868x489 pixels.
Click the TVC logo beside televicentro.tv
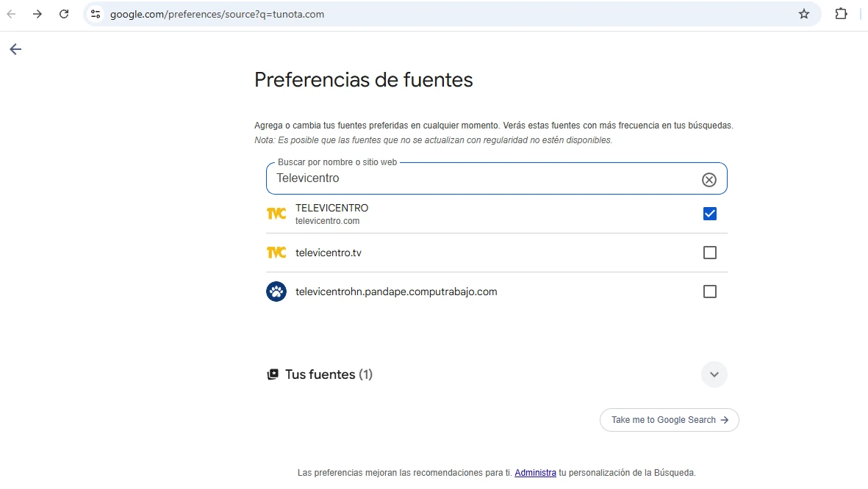(x=276, y=253)
